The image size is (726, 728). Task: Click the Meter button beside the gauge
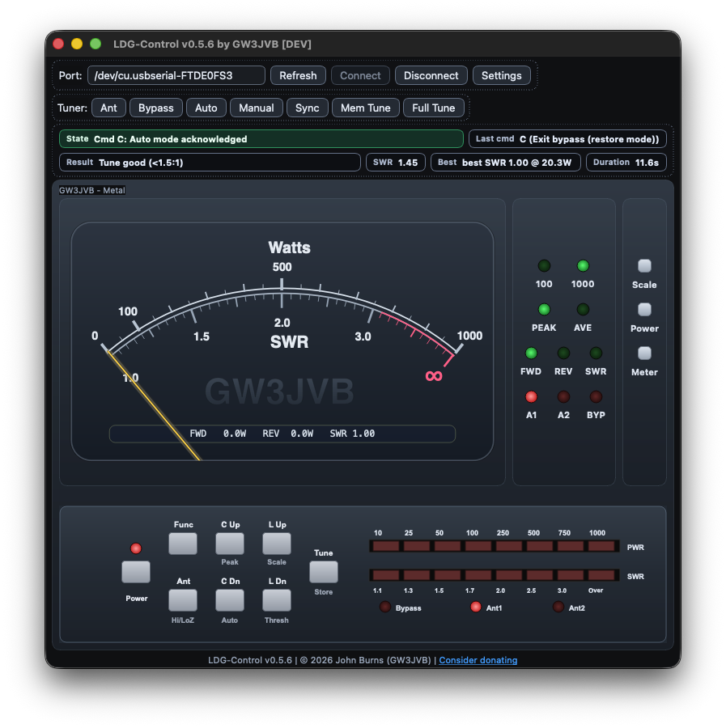[643, 353]
